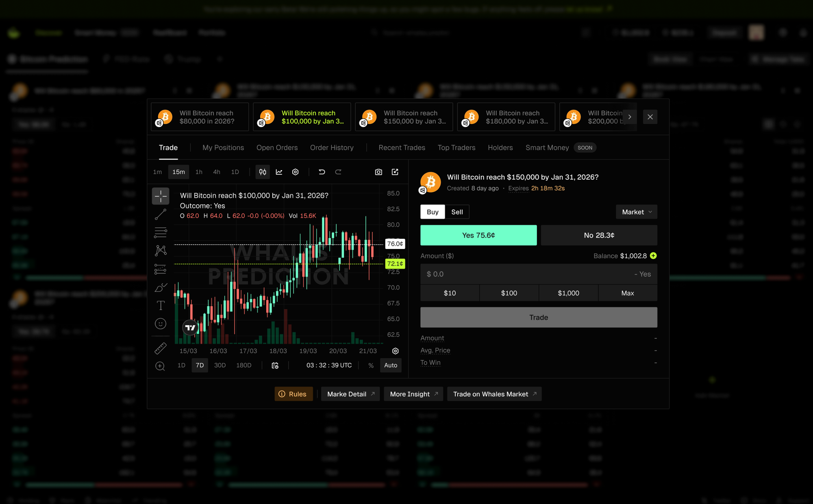Switch the order panel to Sell mode

tap(457, 212)
